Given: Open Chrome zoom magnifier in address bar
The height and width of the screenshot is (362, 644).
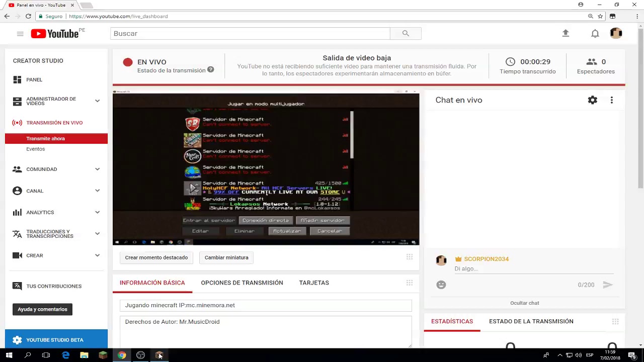Looking at the screenshot, I should pyautogui.click(x=591, y=16).
